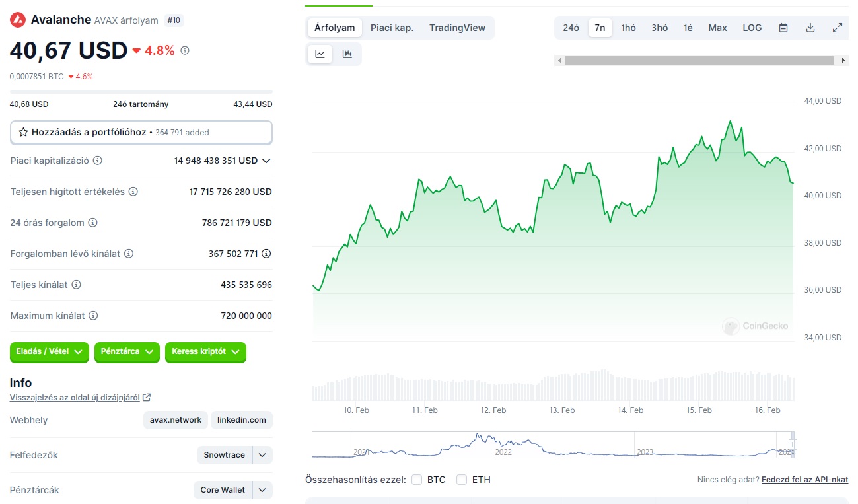
Task: Select the Árfolyam tab
Action: pos(335,28)
